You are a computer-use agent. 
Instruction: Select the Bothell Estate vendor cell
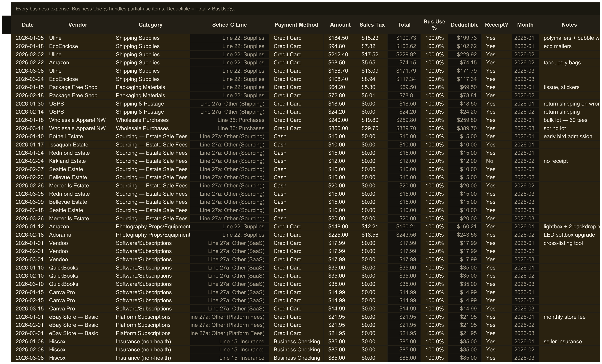pos(78,136)
